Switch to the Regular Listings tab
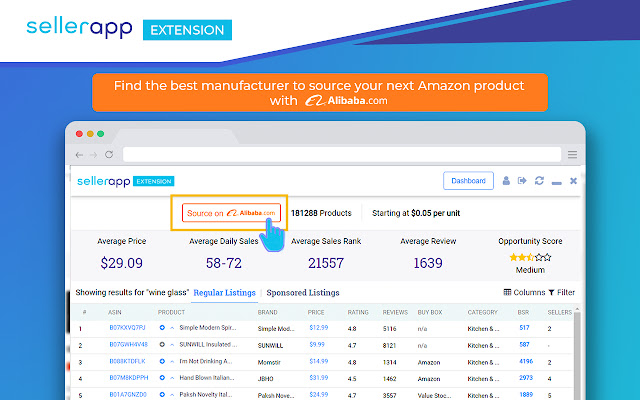This screenshot has height=400, width=640. [224, 293]
